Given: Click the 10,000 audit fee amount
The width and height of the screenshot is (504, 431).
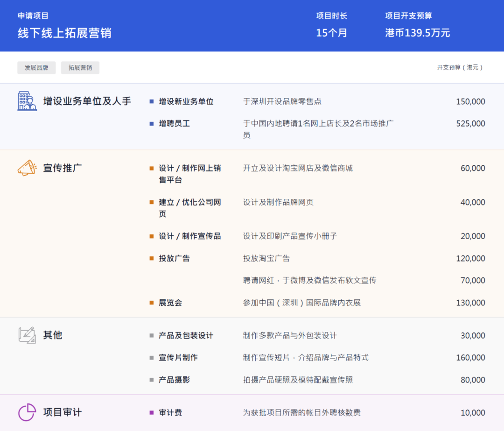Looking at the screenshot, I should 473,413.
